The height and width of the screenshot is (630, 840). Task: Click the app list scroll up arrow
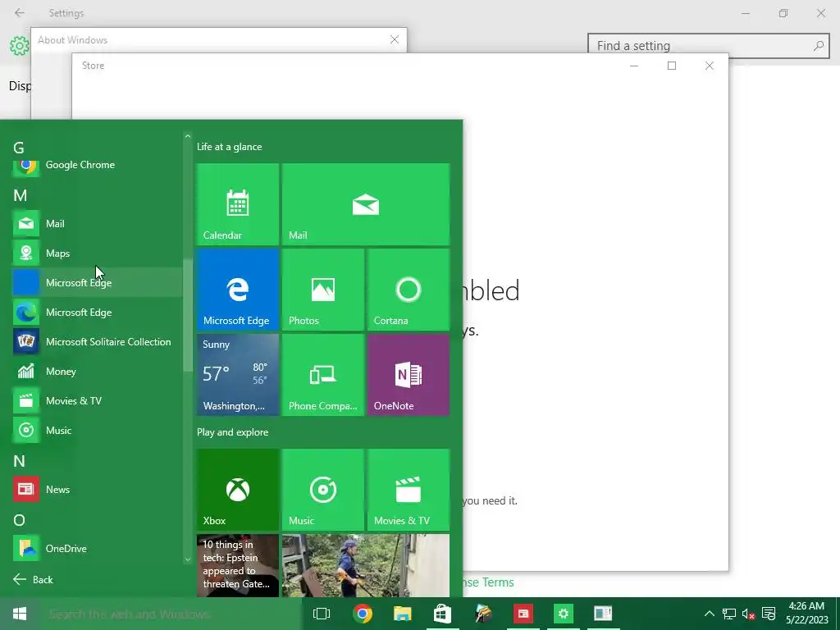(x=188, y=137)
